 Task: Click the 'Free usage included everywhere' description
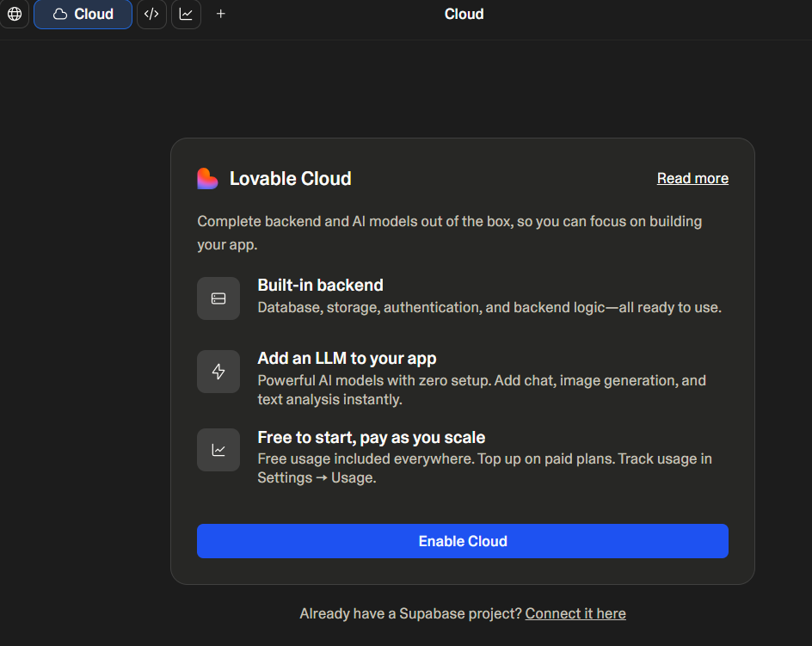click(x=485, y=468)
